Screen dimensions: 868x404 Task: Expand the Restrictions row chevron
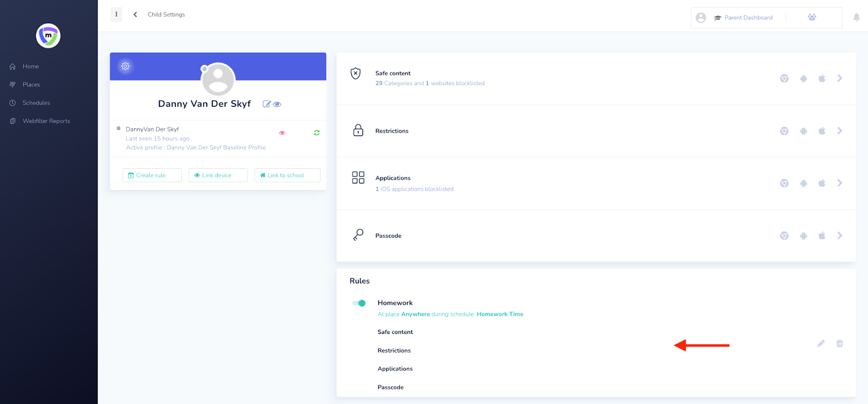[840, 131]
